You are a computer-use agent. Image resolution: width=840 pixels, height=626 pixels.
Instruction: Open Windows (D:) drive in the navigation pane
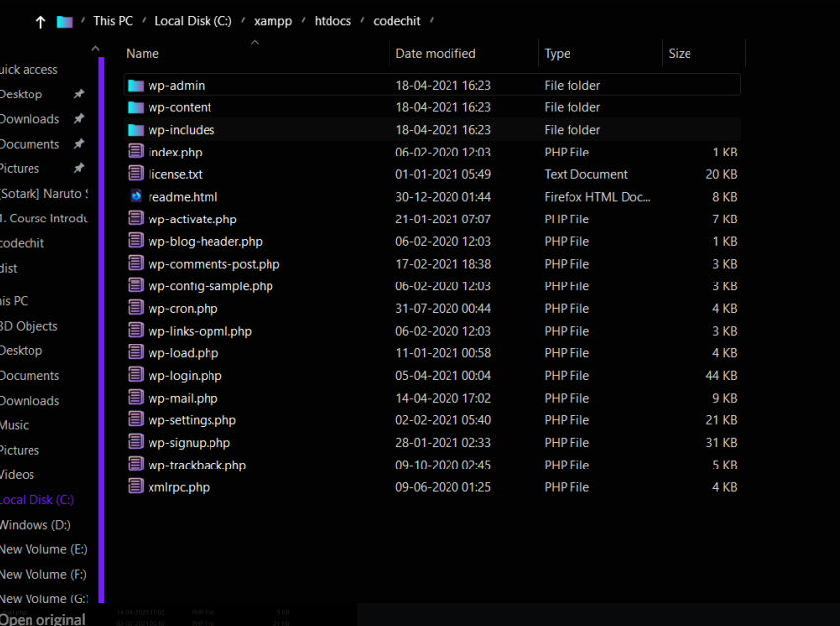coord(35,525)
